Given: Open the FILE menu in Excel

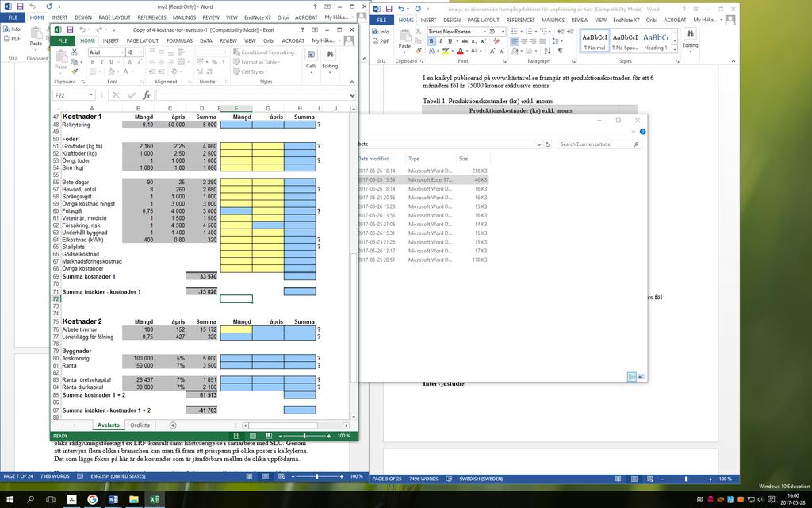Looking at the screenshot, I should [x=63, y=41].
